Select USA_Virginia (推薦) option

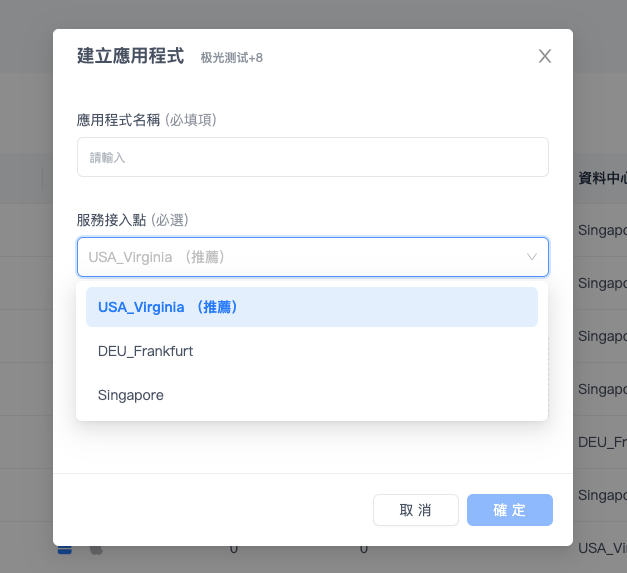click(x=312, y=307)
